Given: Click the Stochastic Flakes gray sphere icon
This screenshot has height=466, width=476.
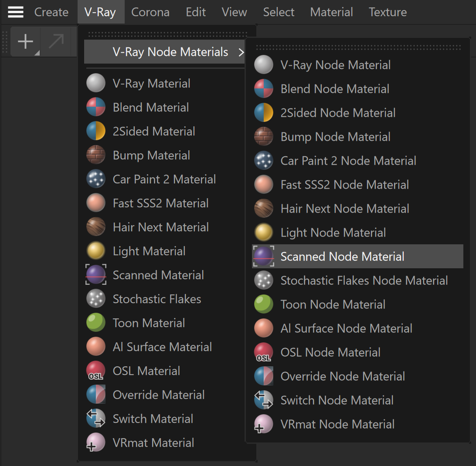Looking at the screenshot, I should coord(96,299).
